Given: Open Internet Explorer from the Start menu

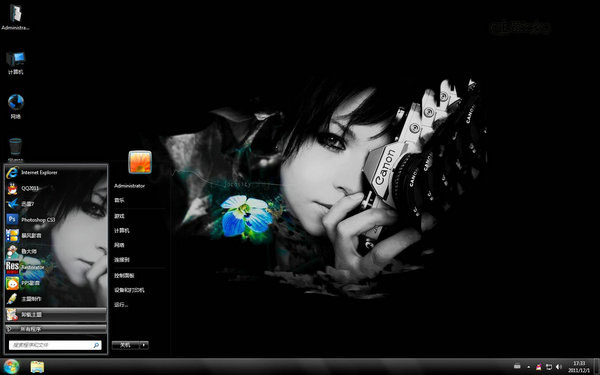Looking at the screenshot, I should tap(56, 173).
